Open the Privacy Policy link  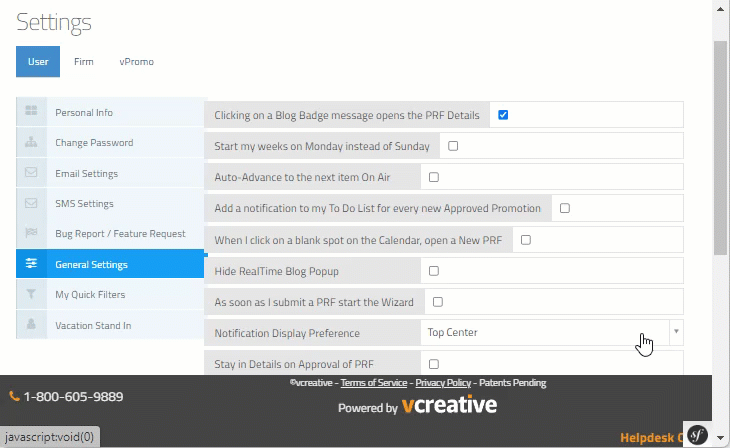click(x=443, y=383)
